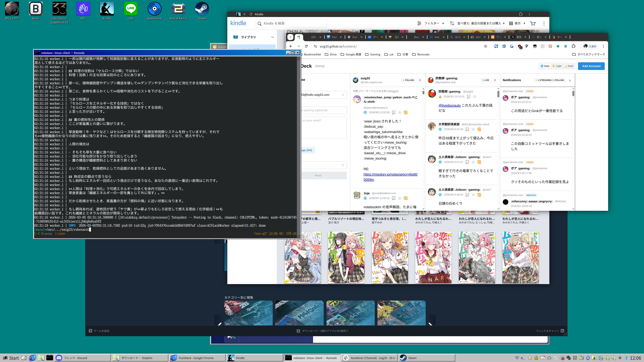Click the bookmark star in the Chrome address bar
Image resolution: width=644 pixels, height=362 pixels.
(x=486, y=46)
